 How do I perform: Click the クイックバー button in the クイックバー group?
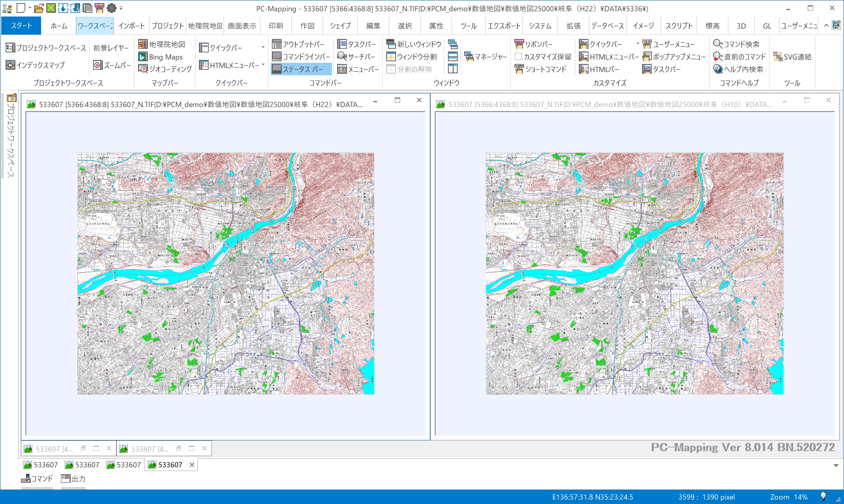[221, 48]
